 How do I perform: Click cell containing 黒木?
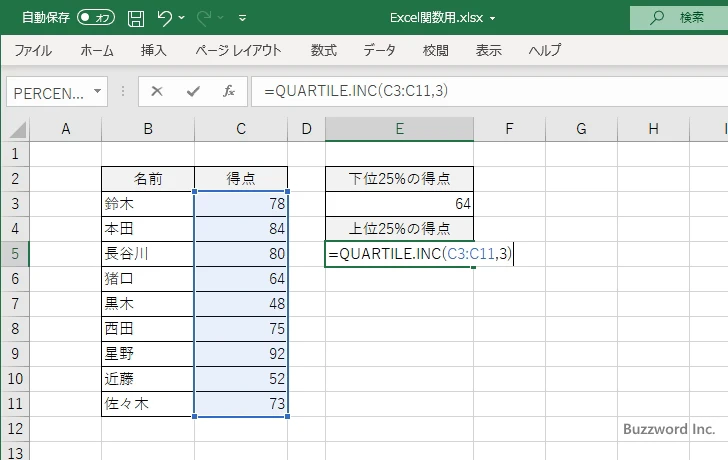point(148,304)
